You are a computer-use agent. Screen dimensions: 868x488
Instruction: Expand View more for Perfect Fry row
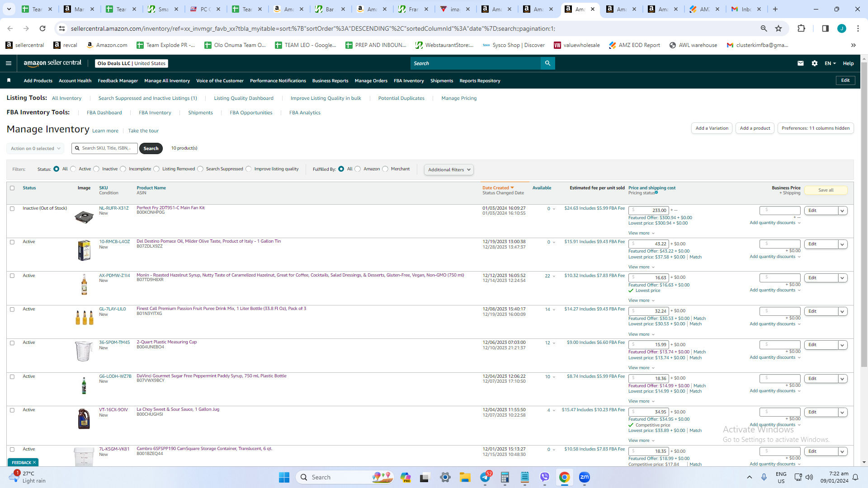pos(642,233)
